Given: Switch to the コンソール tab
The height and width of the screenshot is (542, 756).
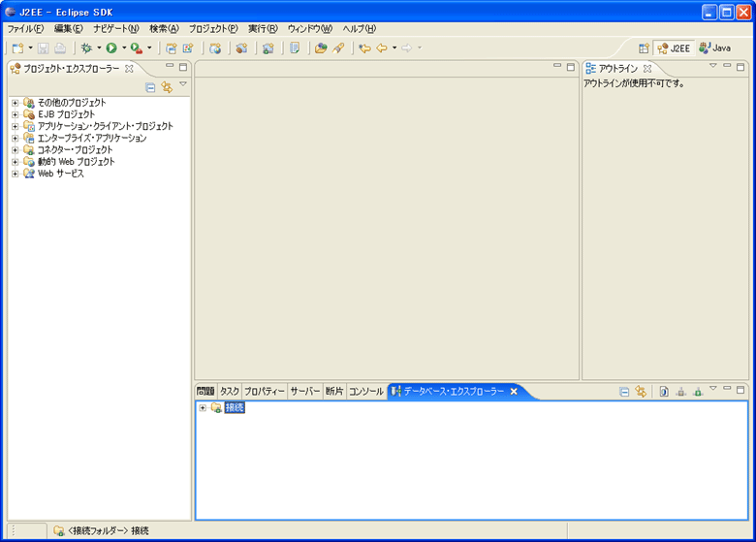Looking at the screenshot, I should [x=366, y=392].
